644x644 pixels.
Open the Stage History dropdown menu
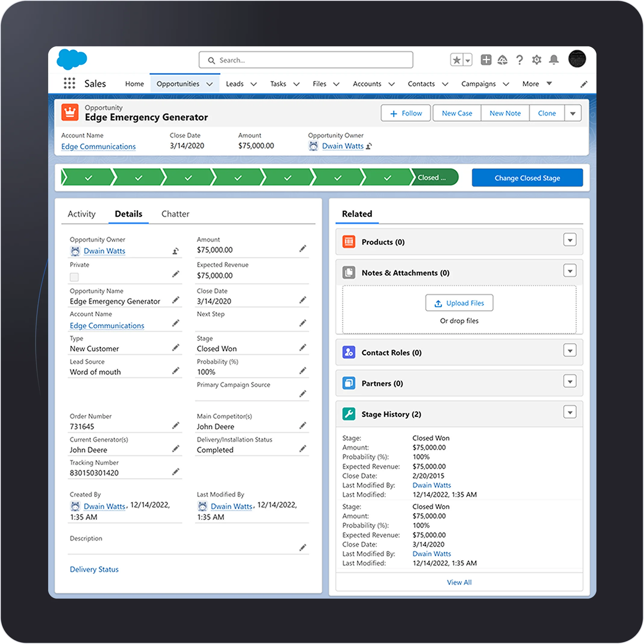click(x=570, y=412)
